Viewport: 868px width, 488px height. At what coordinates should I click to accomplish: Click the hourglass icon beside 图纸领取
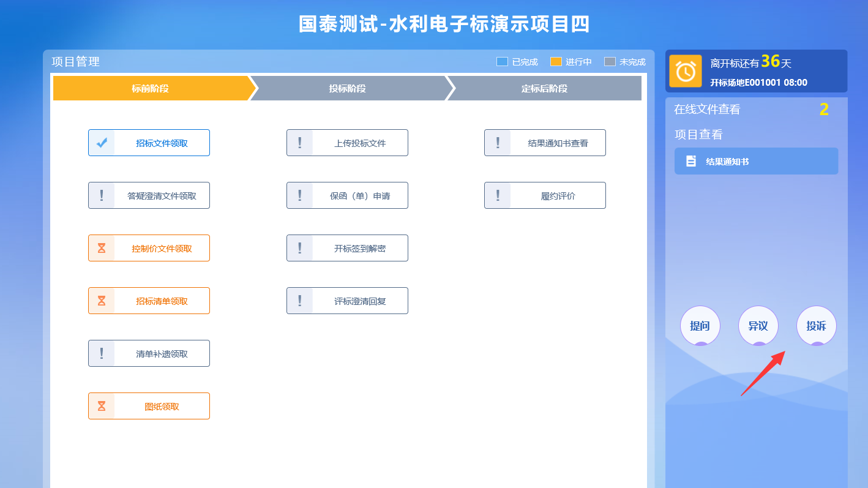pos(102,406)
